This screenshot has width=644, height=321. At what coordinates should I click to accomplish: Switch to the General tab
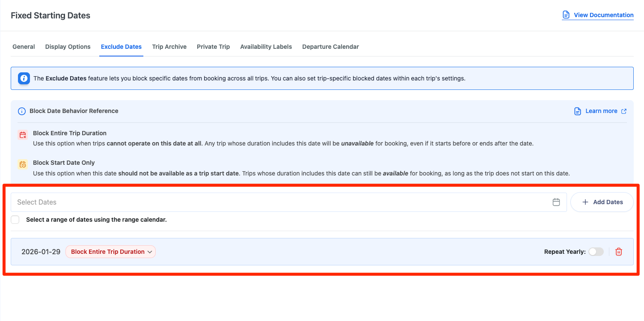click(x=24, y=47)
